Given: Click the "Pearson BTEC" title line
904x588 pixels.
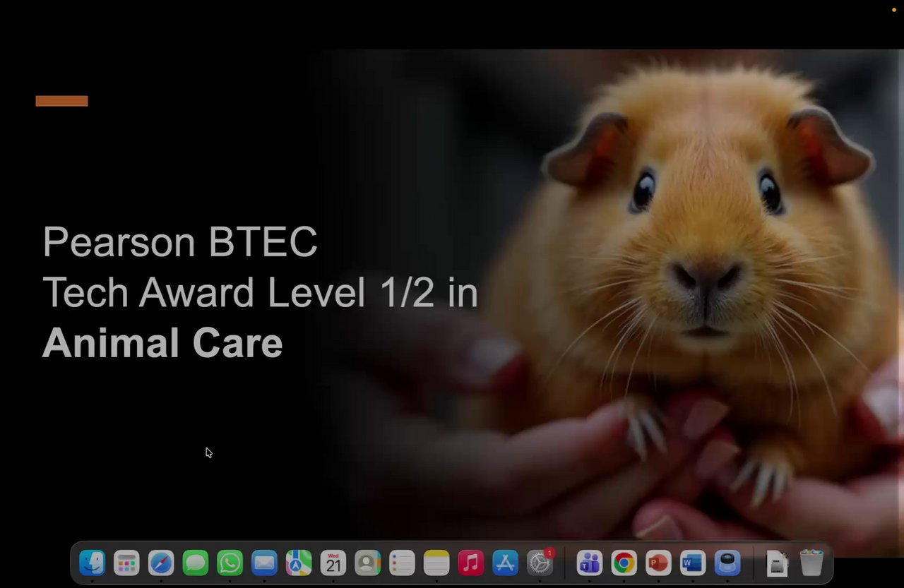Looking at the screenshot, I should tap(180, 242).
